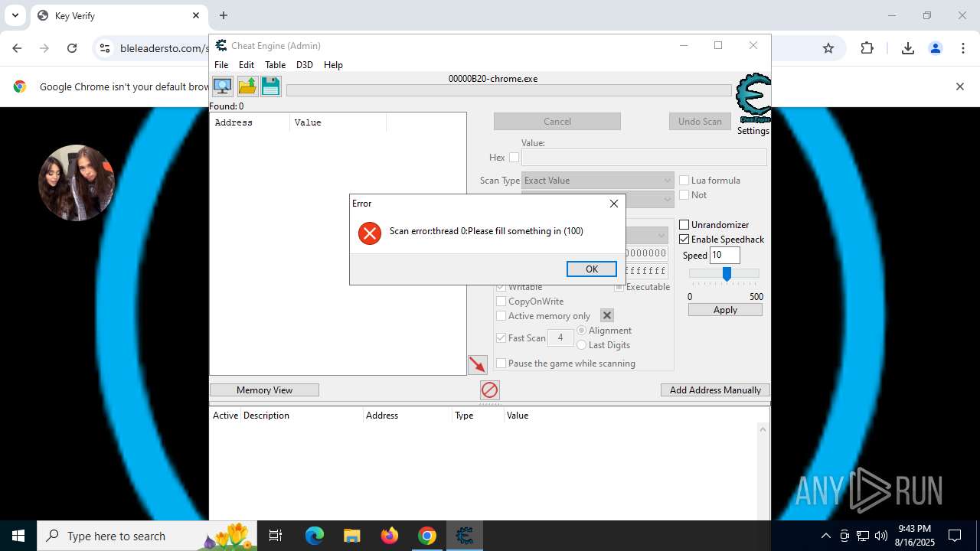This screenshot has height=551, width=980.
Task: Open Chrome extensions puzzle icon
Action: coord(867,48)
